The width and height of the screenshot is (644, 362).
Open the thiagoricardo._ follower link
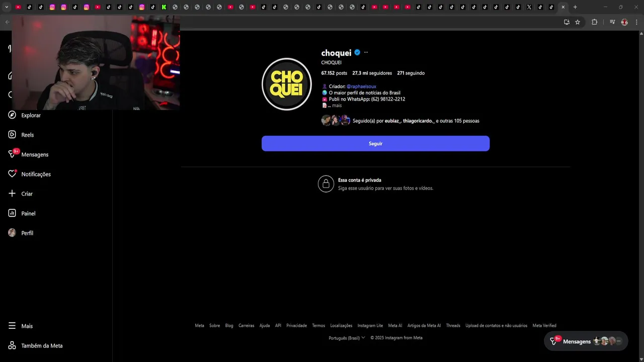point(419,121)
